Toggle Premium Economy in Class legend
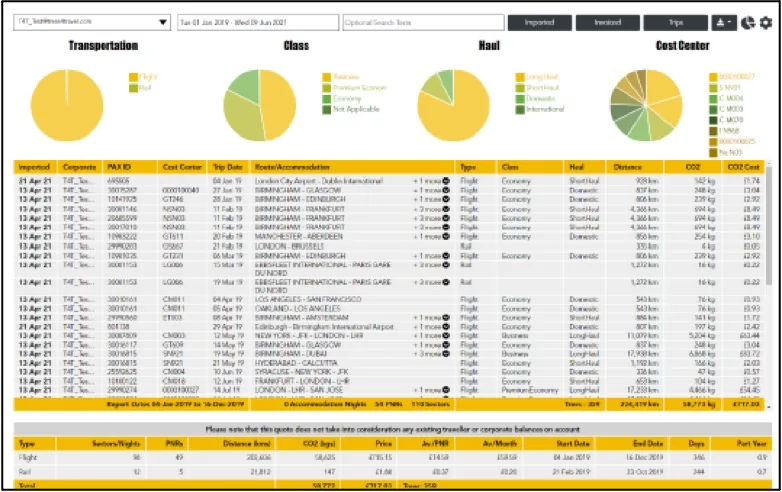This screenshot has height=492, width=782. (x=354, y=88)
